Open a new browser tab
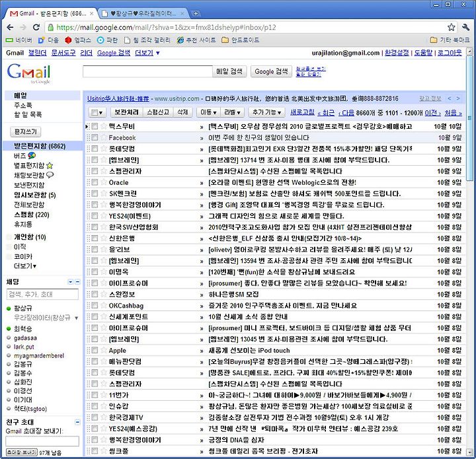 (x=196, y=13)
